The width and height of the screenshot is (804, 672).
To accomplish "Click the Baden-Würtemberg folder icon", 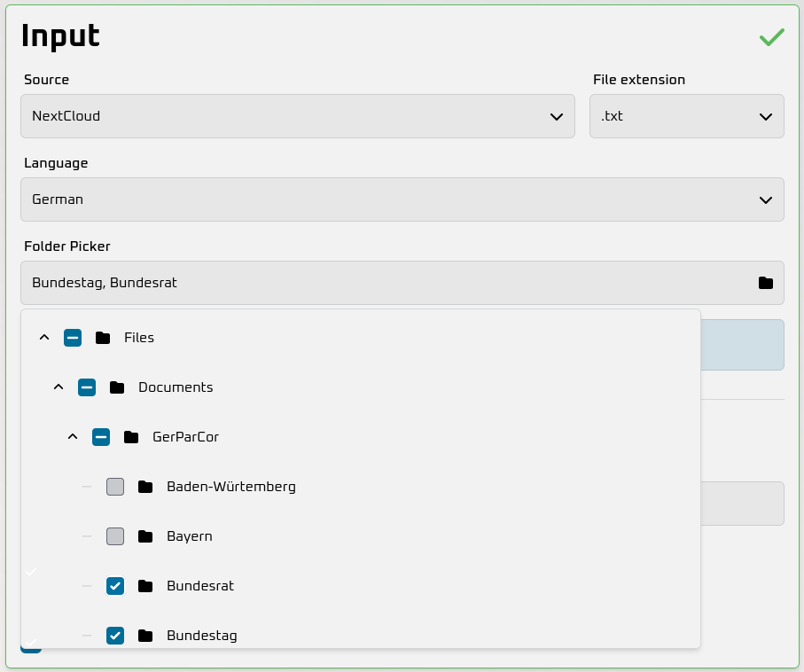I will point(145,487).
